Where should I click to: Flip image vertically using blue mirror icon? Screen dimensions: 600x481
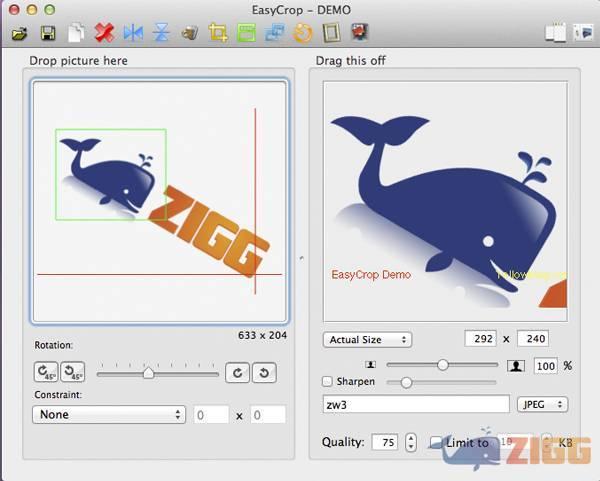(161, 33)
